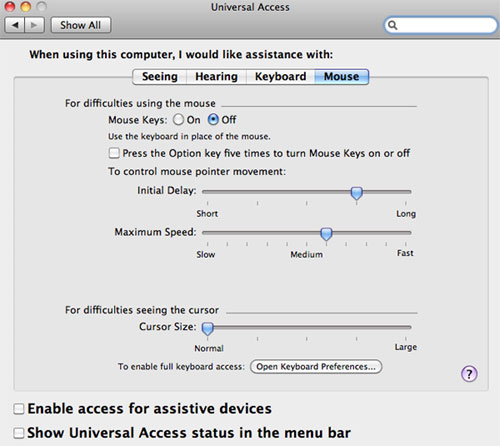Click the Show All button
Screen dimensions: 500x446
click(x=81, y=25)
